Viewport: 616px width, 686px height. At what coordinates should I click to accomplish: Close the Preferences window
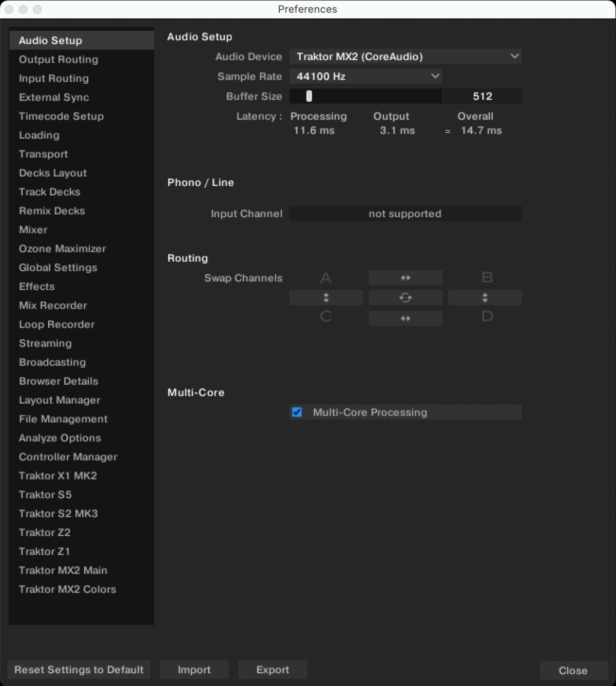tap(573, 670)
